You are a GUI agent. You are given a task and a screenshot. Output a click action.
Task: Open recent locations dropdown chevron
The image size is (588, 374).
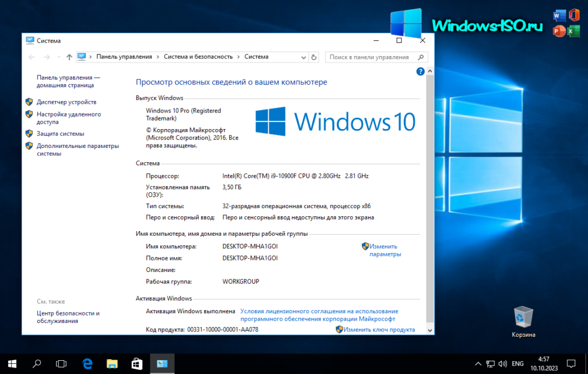[x=59, y=57]
